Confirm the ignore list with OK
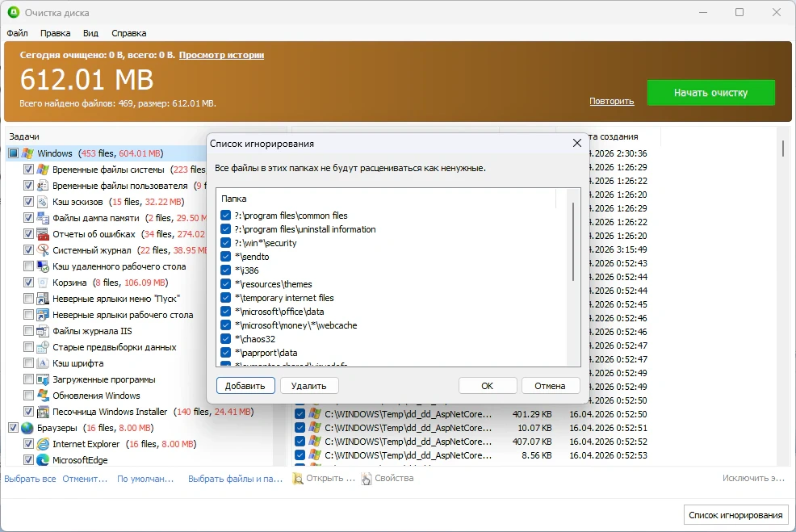This screenshot has width=796, height=532. click(x=488, y=386)
